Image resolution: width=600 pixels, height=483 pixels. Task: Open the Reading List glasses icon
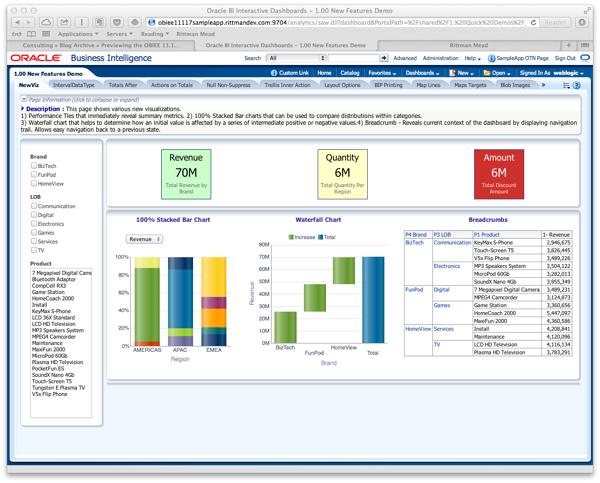17,34
